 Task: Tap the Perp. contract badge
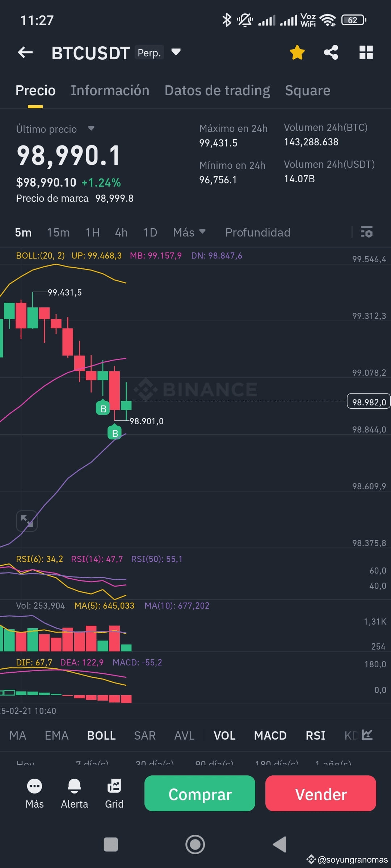149,53
